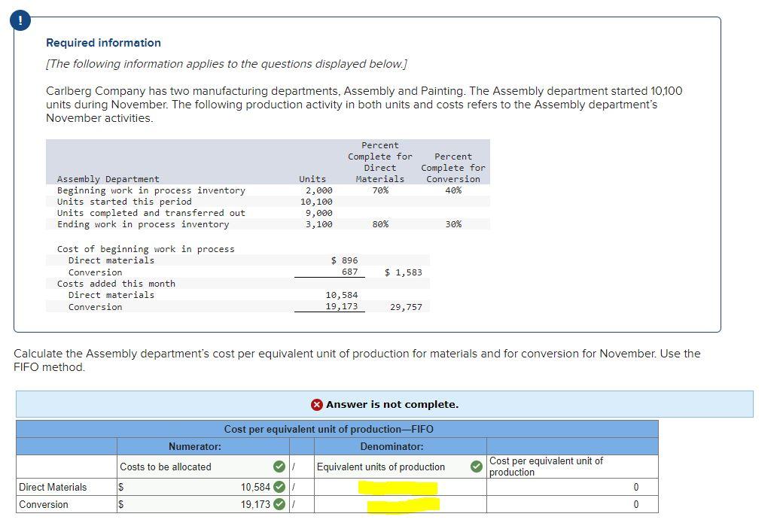The image size is (780, 532).
Task: Click the dollar sign in the Direct Materials row
Action: point(120,487)
